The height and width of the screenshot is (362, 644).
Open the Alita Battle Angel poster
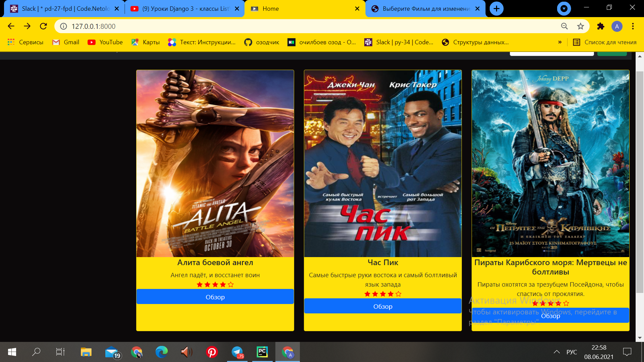click(x=215, y=164)
